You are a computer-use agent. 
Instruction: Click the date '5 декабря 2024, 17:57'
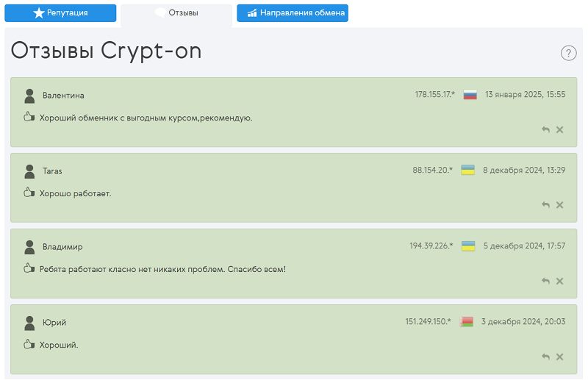(524, 246)
